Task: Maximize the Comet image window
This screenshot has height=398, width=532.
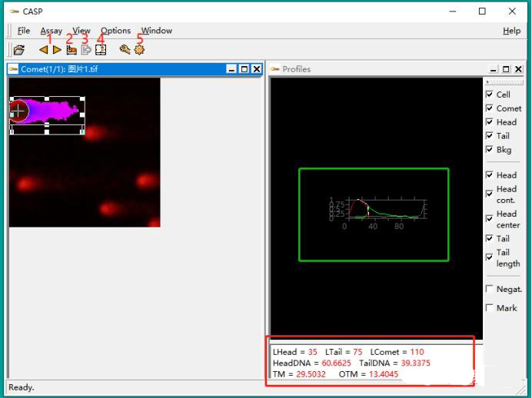Action: [244, 69]
